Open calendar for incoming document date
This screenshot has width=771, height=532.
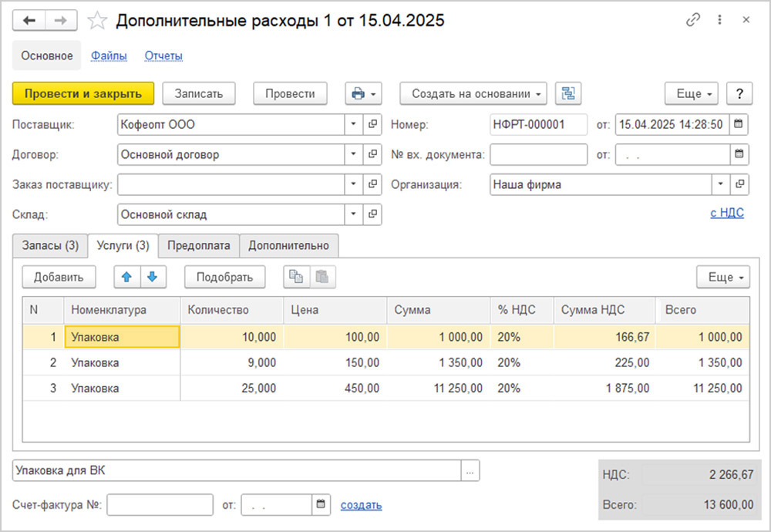click(739, 154)
